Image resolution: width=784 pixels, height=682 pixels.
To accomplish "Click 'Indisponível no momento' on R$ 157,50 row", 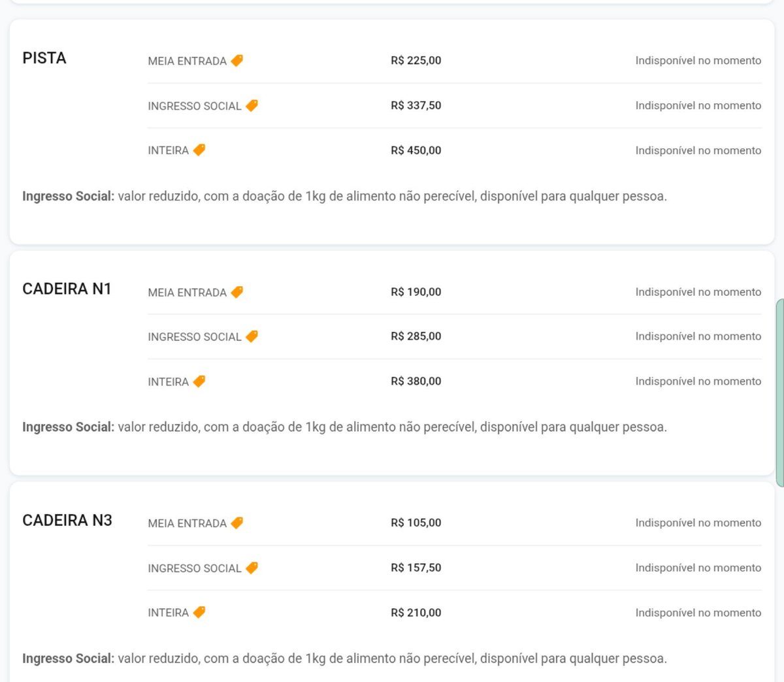I will (698, 568).
